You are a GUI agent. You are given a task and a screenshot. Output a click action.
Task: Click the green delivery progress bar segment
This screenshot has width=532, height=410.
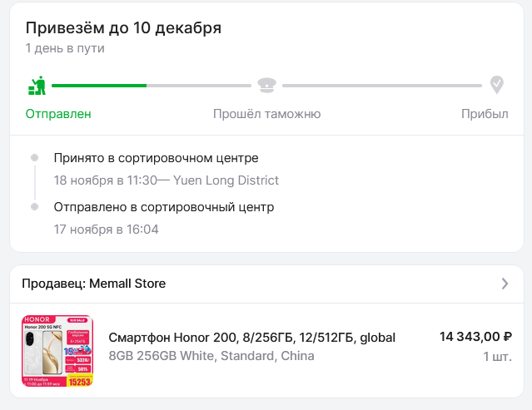click(x=98, y=85)
